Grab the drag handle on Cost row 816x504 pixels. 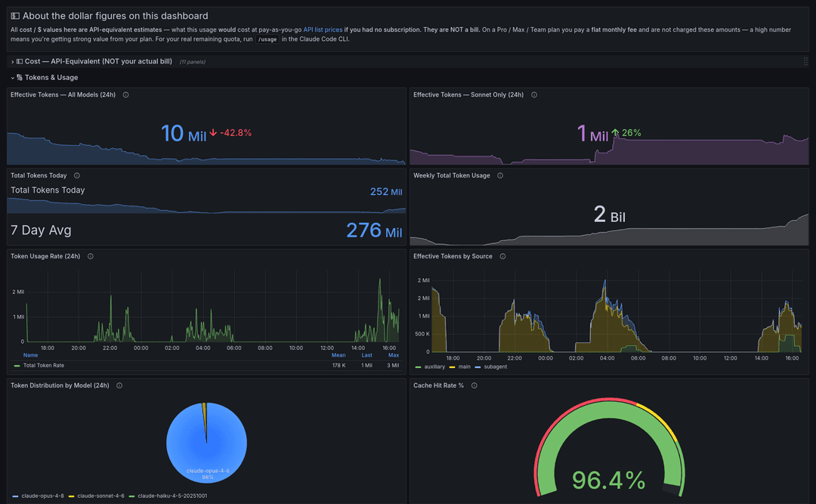[805, 61]
